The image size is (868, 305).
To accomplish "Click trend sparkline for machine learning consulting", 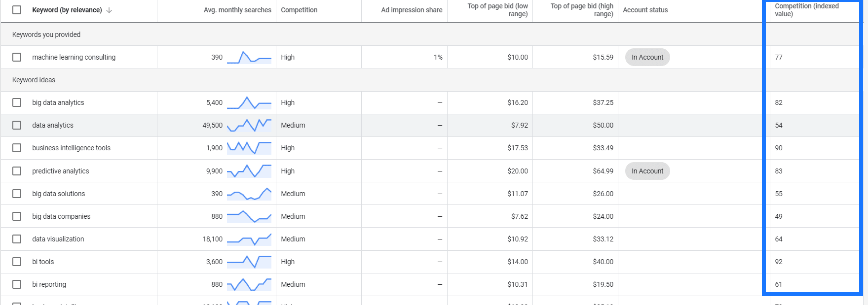I will pos(249,57).
